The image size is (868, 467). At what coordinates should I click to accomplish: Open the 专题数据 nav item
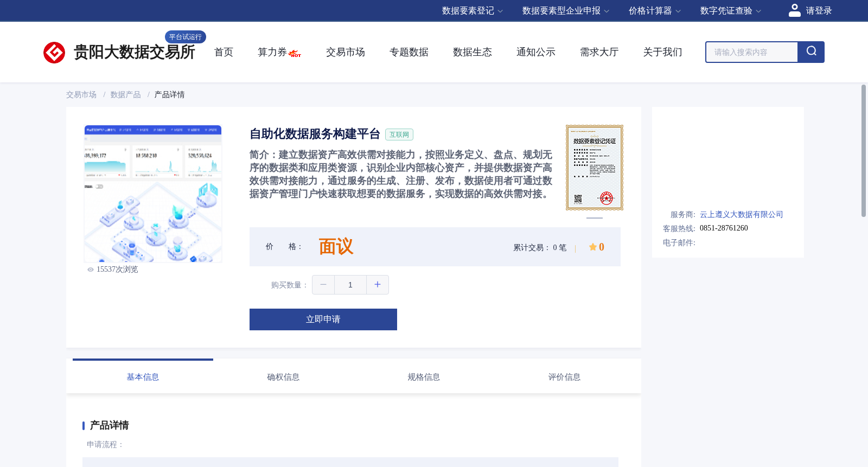409,52
